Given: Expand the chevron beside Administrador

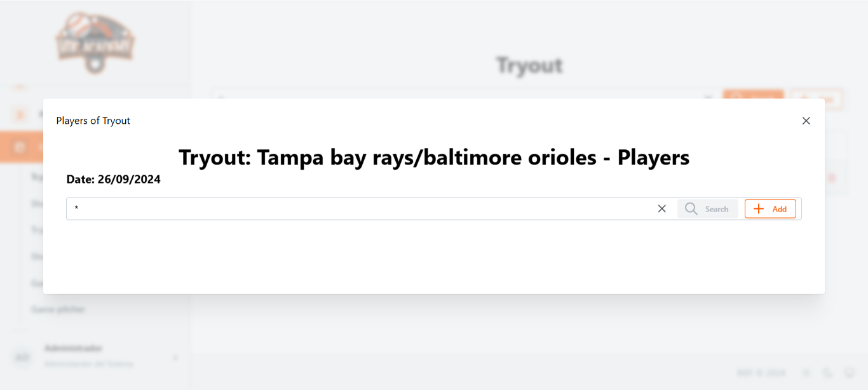Looking at the screenshot, I should [x=175, y=358].
